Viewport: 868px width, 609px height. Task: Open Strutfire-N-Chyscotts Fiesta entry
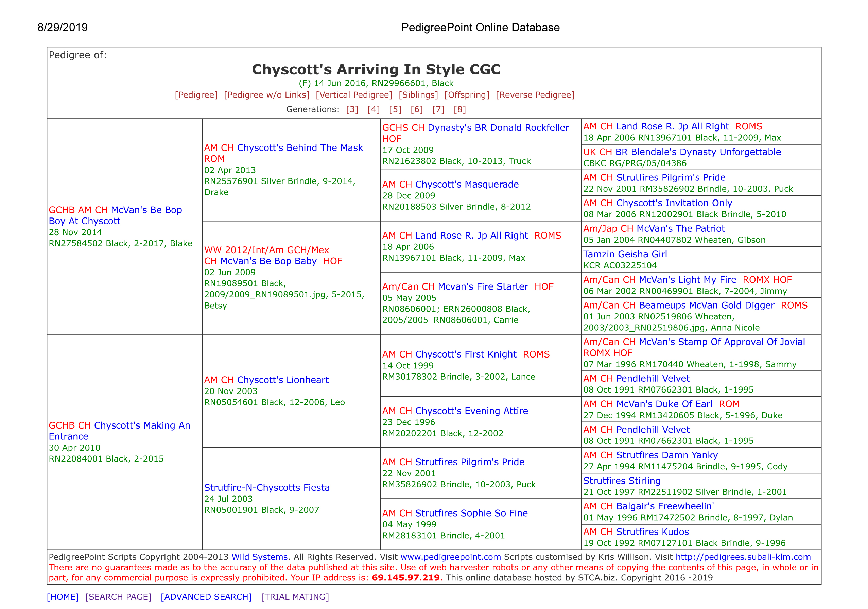(x=267, y=487)
